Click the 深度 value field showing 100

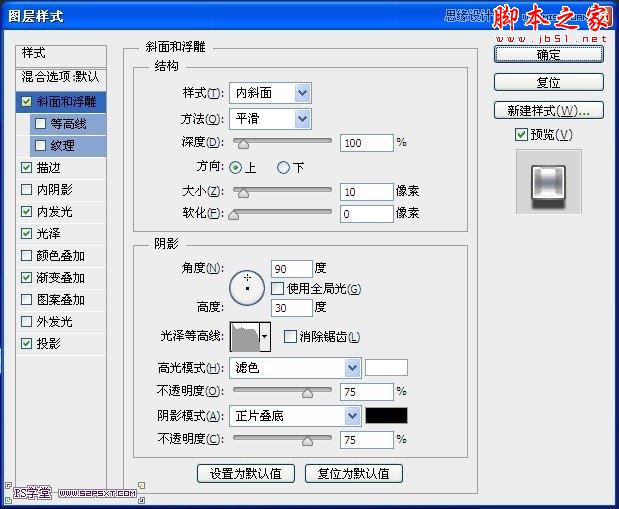pyautogui.click(x=367, y=143)
